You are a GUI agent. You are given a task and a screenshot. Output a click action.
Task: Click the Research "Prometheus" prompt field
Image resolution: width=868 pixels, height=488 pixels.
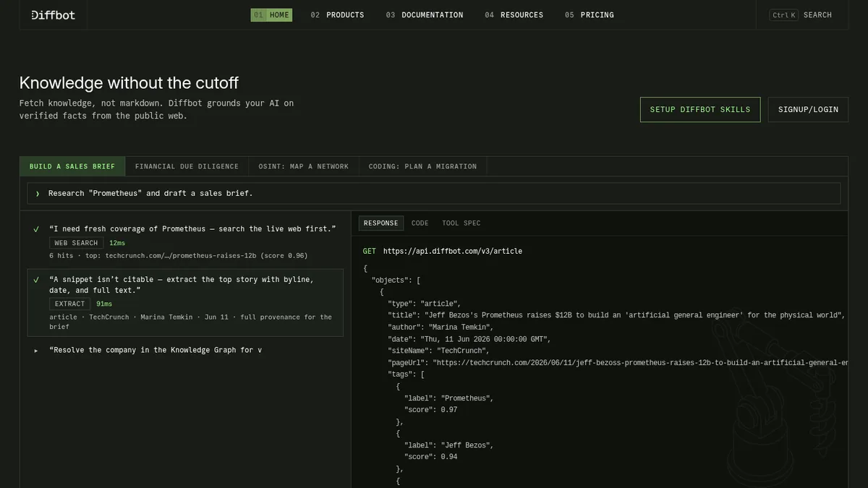point(434,193)
